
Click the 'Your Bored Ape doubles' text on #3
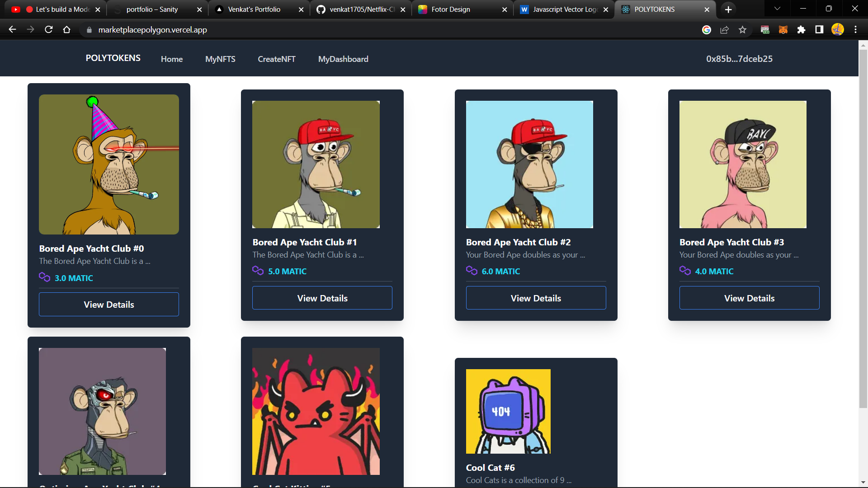(739, 255)
